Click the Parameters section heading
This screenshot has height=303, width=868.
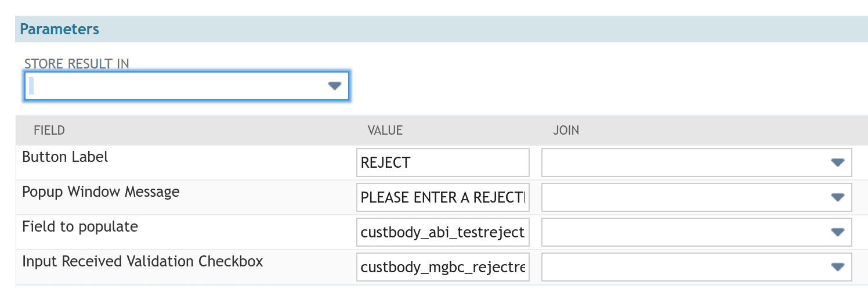(x=60, y=29)
